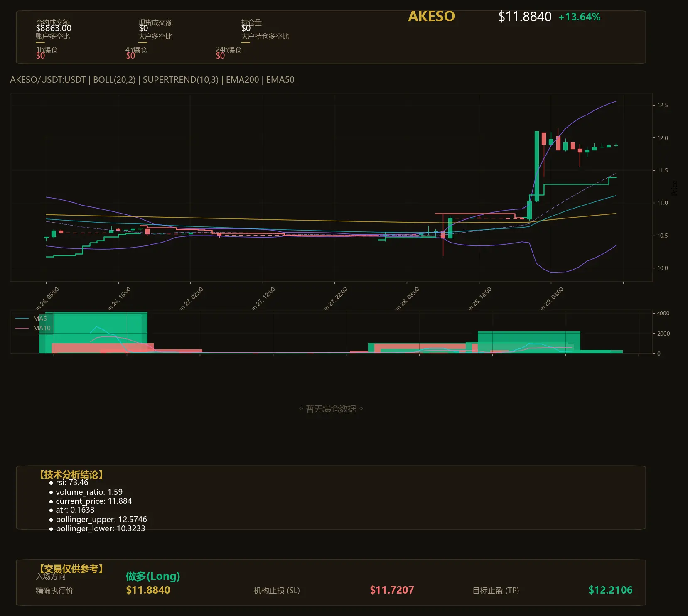
Task: Click the 4h爆仓 label
Action: coord(136,50)
